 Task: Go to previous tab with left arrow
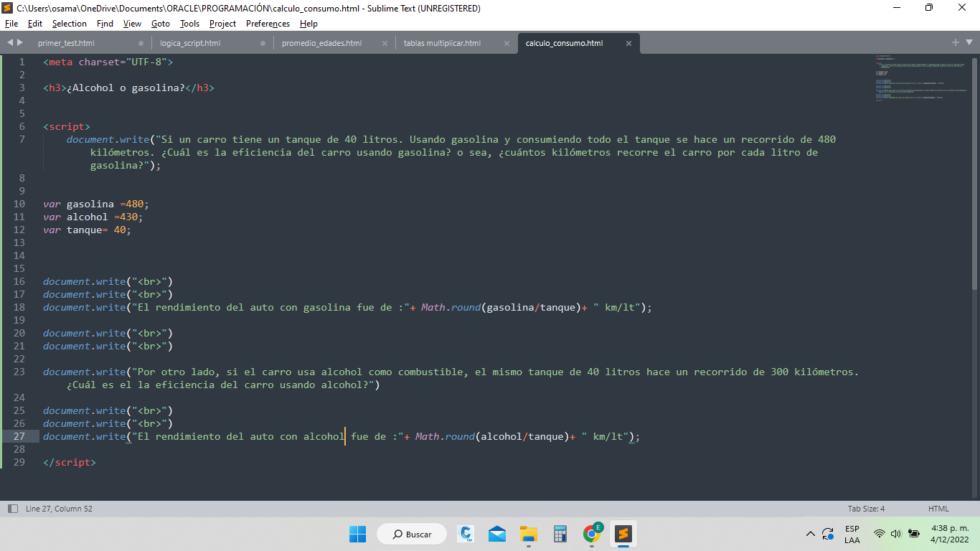point(10,43)
